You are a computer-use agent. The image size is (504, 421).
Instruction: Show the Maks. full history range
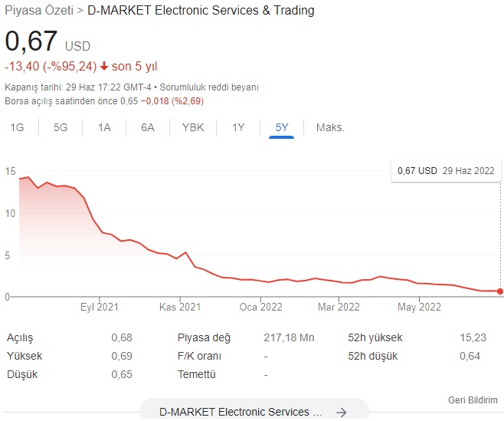330,127
